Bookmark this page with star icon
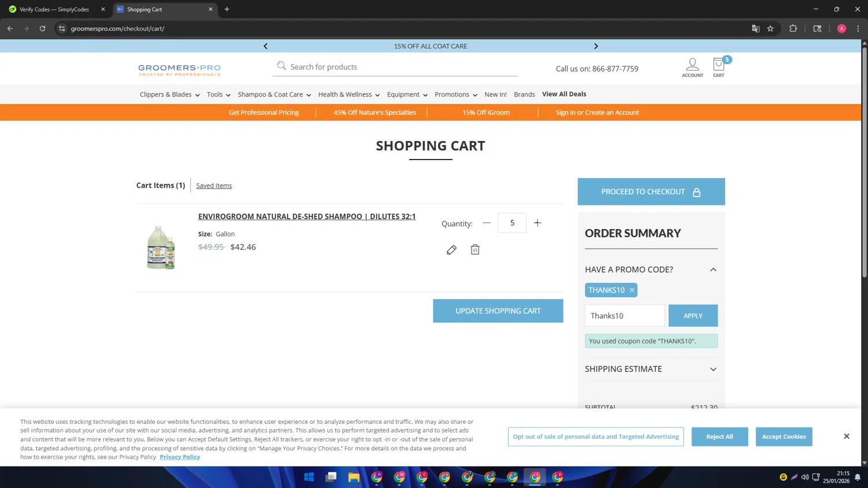This screenshot has height=488, width=868. pos(770,28)
